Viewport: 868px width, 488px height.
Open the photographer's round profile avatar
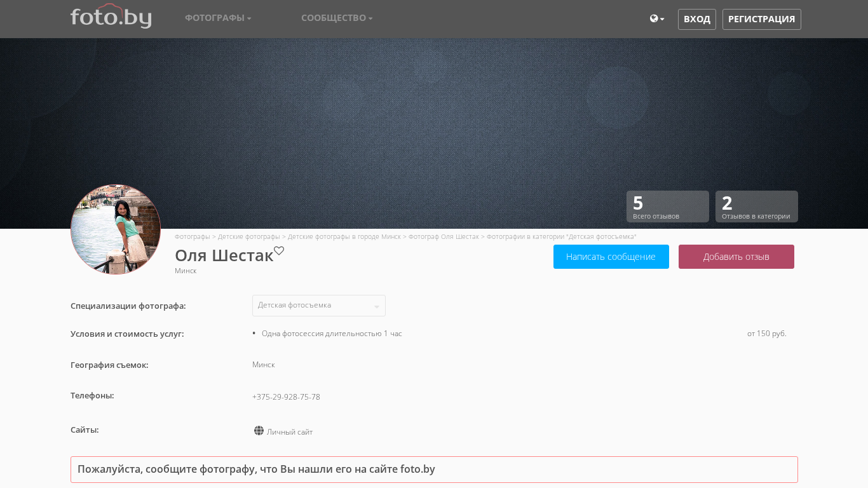point(116,229)
